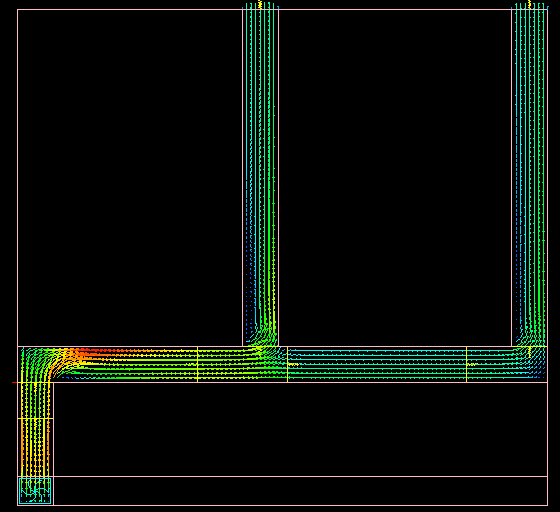Screen dimensions: 560x512
Task: Select yellow zigzag marker atop right vertical duct
Action: [x=529, y=5]
